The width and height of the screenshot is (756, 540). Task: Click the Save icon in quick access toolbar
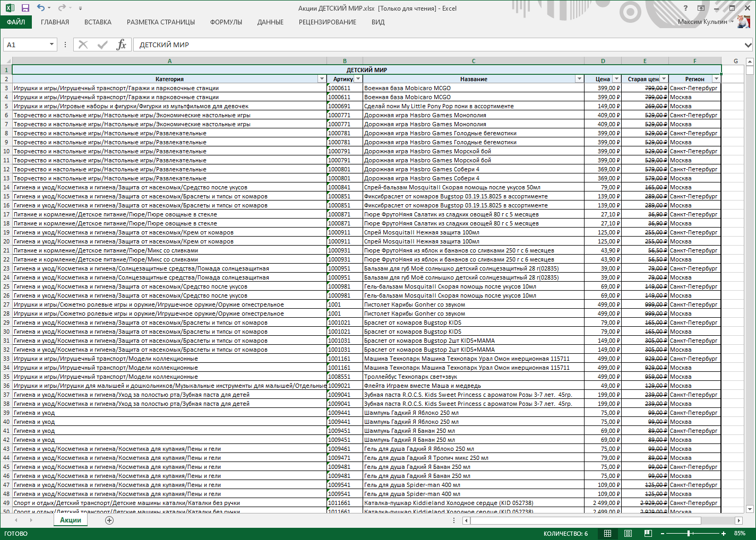[x=25, y=8]
